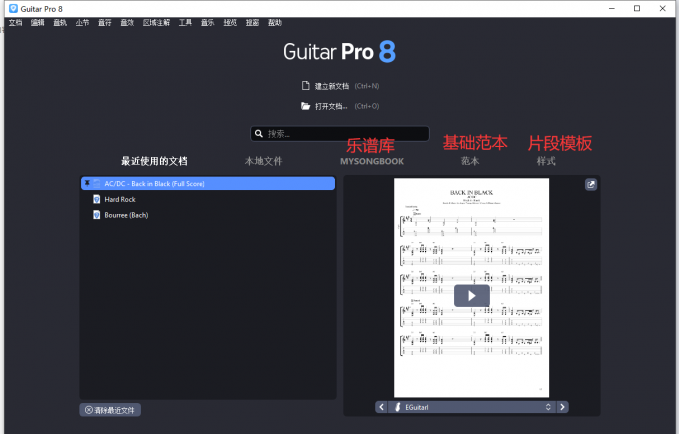Click the file icon beside Bourree (Bach)

pos(97,215)
